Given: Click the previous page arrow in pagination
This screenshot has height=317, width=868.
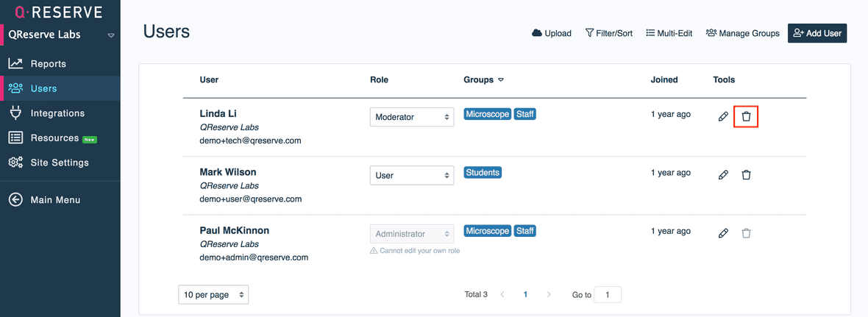Looking at the screenshot, I should pyautogui.click(x=502, y=295).
